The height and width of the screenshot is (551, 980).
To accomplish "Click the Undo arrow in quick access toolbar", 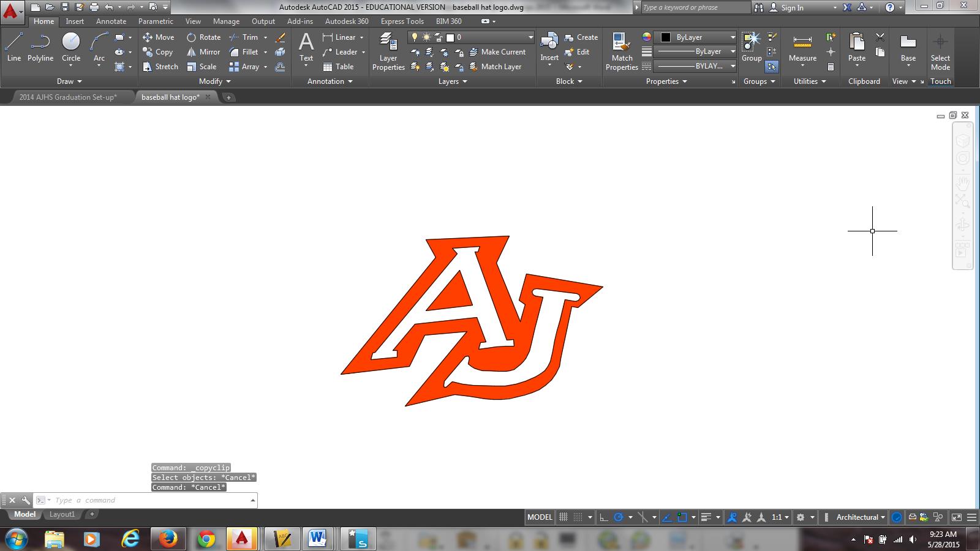I will coord(109,7).
